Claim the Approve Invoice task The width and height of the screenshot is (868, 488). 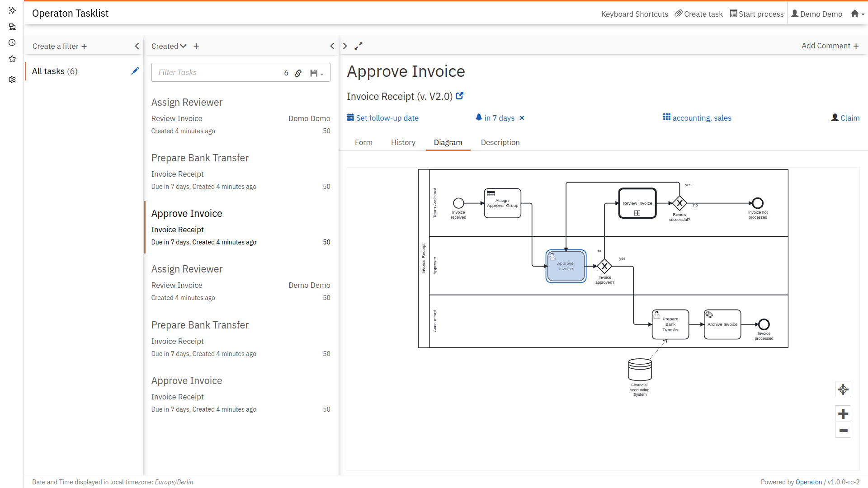click(845, 118)
